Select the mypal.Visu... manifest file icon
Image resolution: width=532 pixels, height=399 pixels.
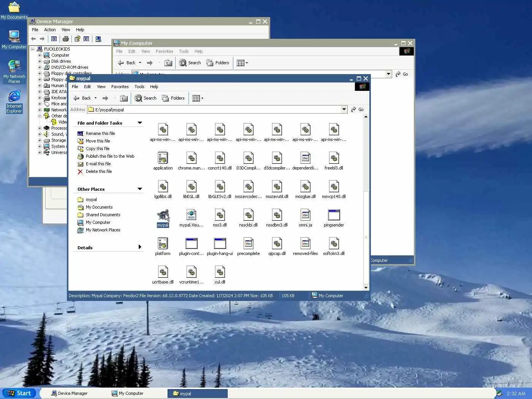192,215
